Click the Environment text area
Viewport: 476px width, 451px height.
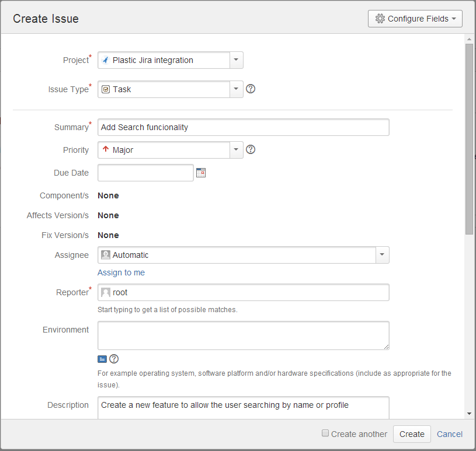click(x=244, y=335)
